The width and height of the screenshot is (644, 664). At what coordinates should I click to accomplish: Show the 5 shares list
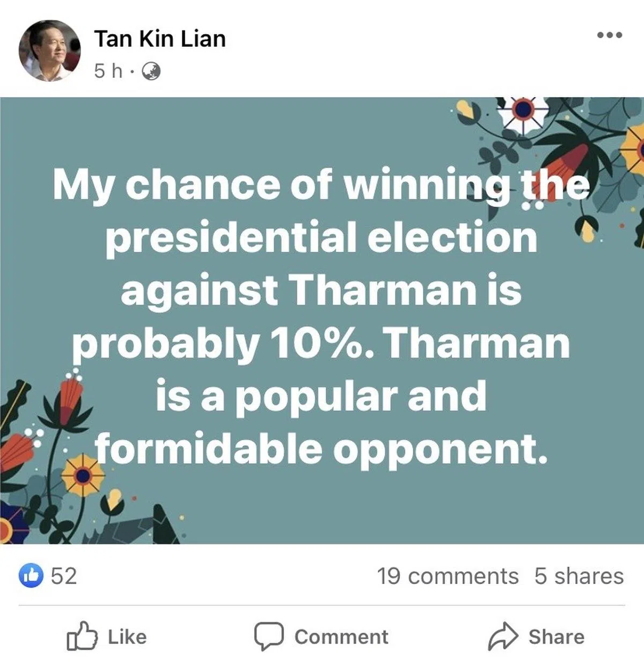[x=579, y=576]
